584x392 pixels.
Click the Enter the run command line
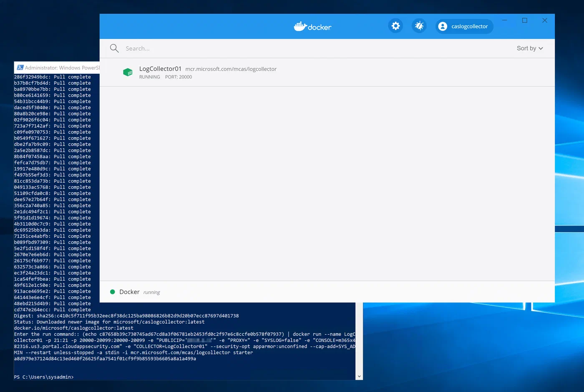pyautogui.click(x=184, y=334)
